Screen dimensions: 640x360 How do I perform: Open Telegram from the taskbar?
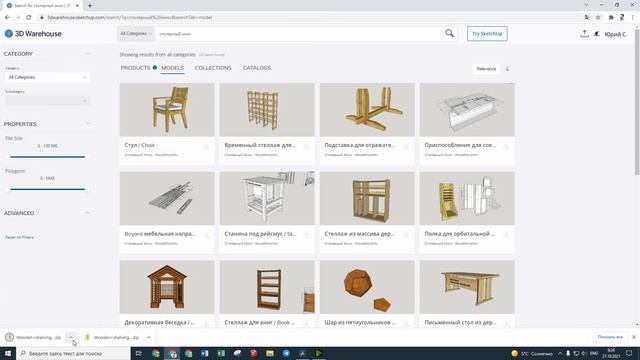[286, 353]
